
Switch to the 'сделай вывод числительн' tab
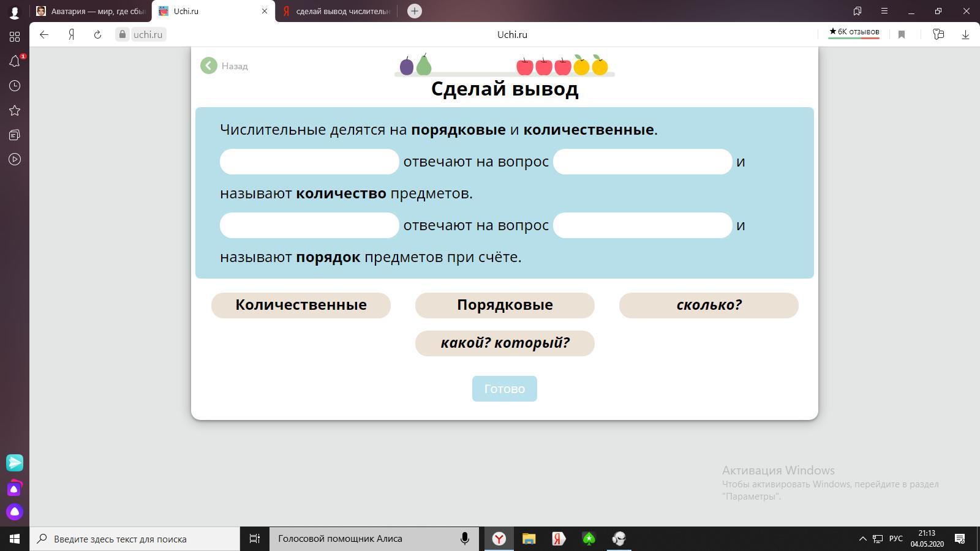(336, 11)
